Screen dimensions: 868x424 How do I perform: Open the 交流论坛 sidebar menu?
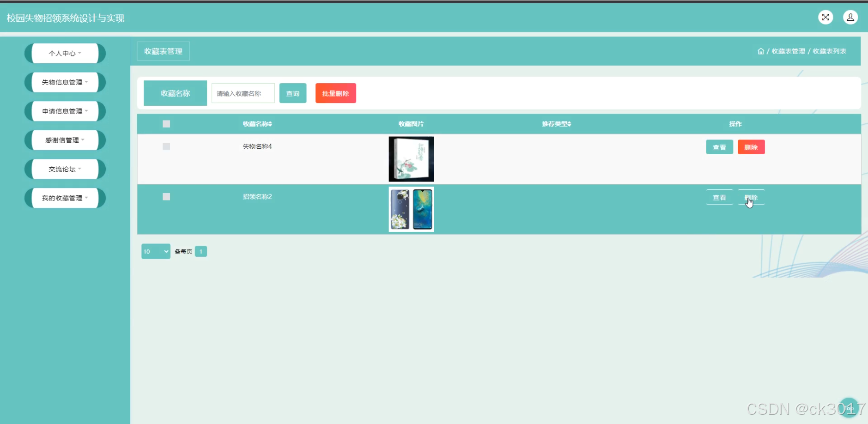pos(65,169)
